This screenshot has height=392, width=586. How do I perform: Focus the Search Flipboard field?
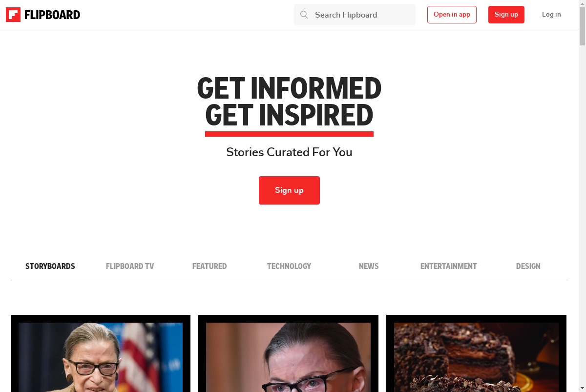[355, 15]
